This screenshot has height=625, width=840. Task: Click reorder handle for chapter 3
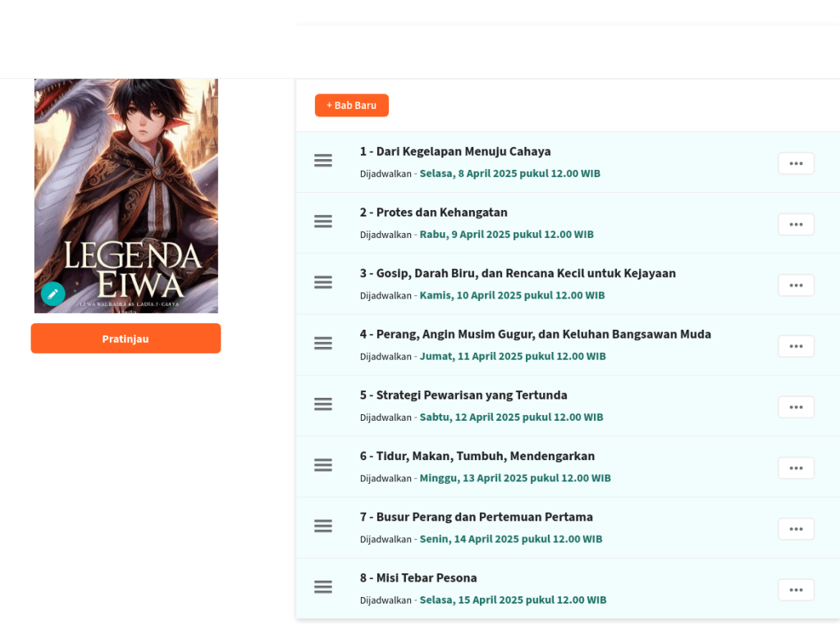click(323, 282)
